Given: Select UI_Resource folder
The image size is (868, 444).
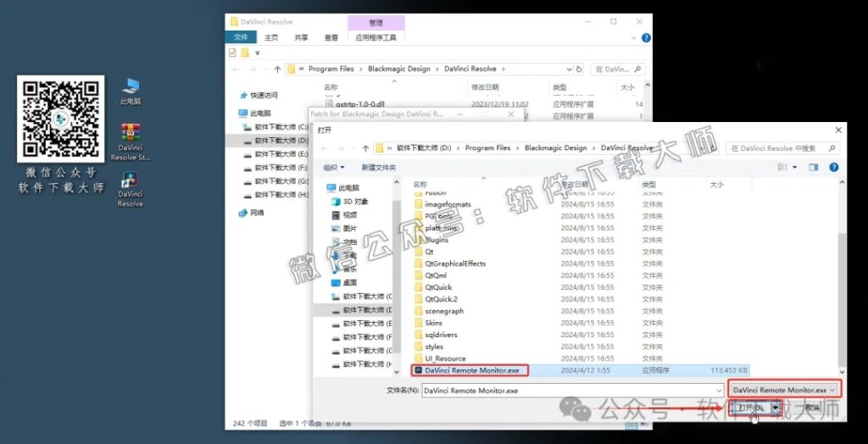Looking at the screenshot, I should 445,358.
